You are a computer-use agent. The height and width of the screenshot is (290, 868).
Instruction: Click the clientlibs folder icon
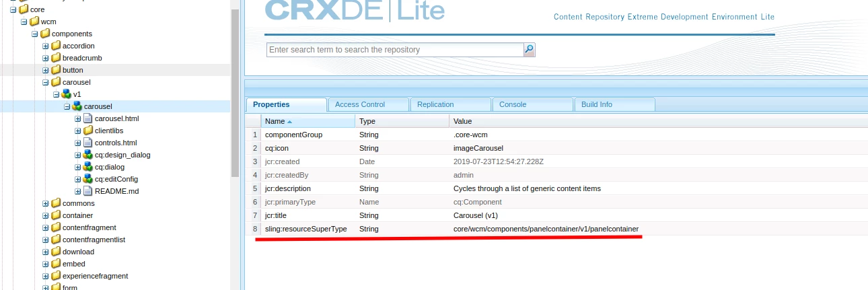[x=88, y=131]
